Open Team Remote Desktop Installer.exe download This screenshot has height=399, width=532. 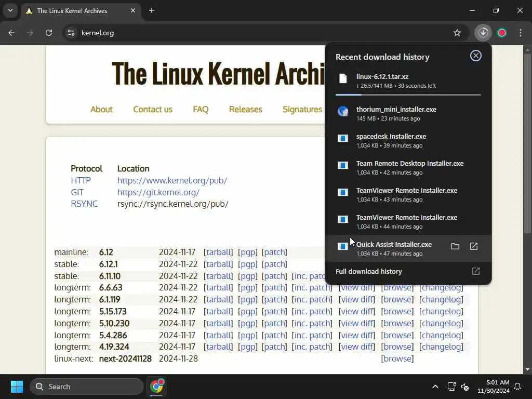tap(408, 168)
